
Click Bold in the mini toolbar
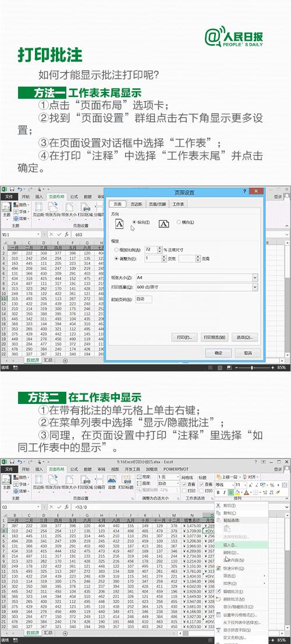point(218,492)
